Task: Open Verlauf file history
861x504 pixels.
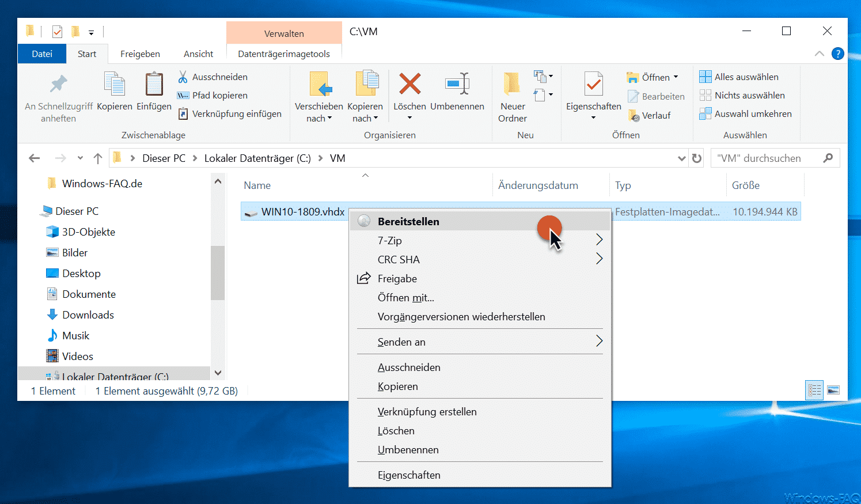Action: (x=650, y=115)
